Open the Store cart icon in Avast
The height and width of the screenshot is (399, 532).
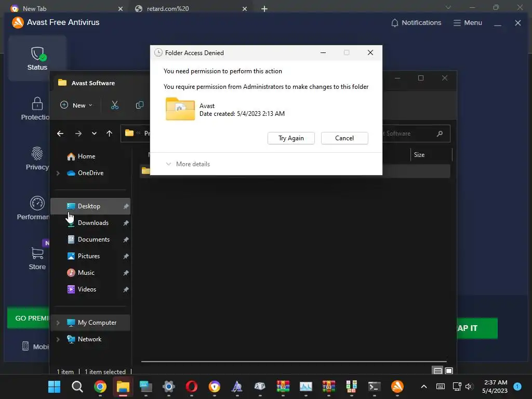37,253
